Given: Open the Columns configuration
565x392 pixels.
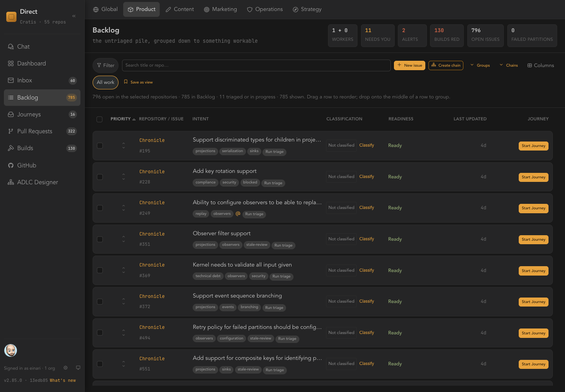Looking at the screenshot, I should (x=541, y=65).
